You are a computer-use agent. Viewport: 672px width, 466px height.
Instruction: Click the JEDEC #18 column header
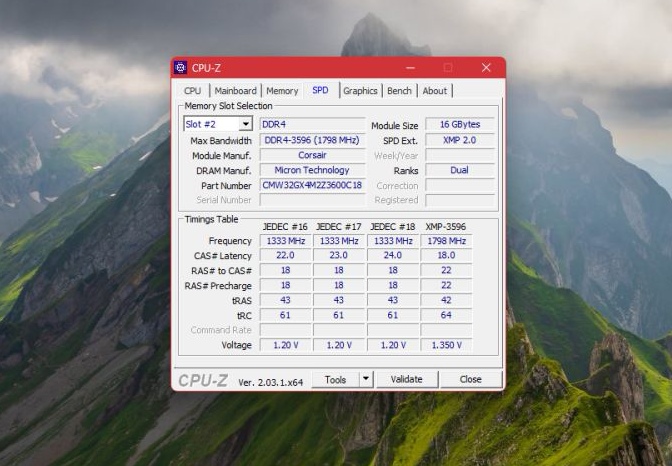(393, 227)
